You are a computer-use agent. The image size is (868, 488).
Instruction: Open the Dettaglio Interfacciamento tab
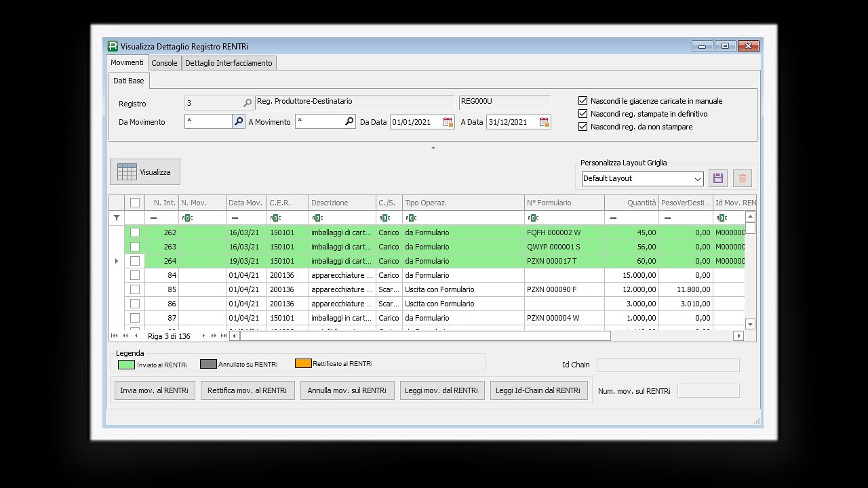[x=229, y=63]
